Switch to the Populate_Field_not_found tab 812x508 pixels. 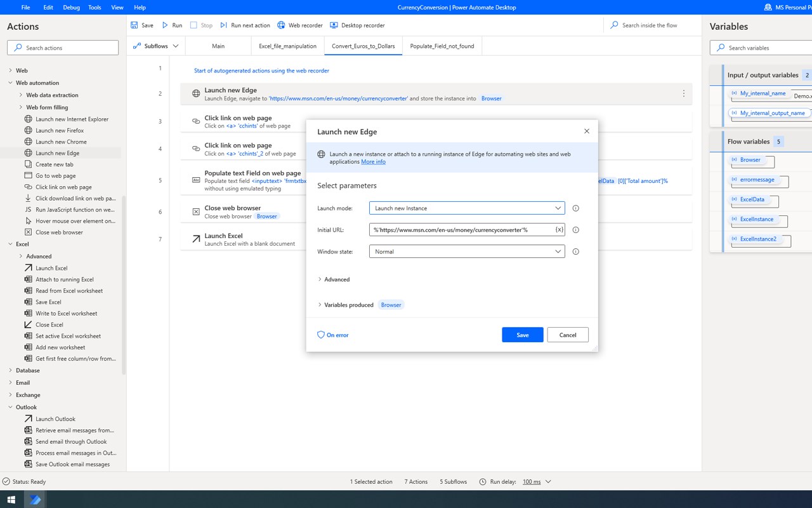point(442,46)
